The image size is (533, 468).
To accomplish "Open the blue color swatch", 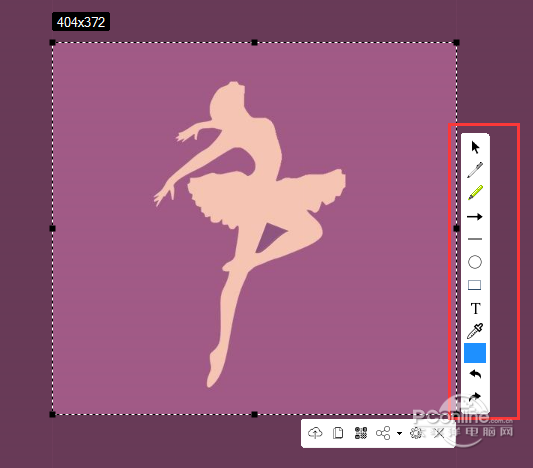I will [x=475, y=353].
